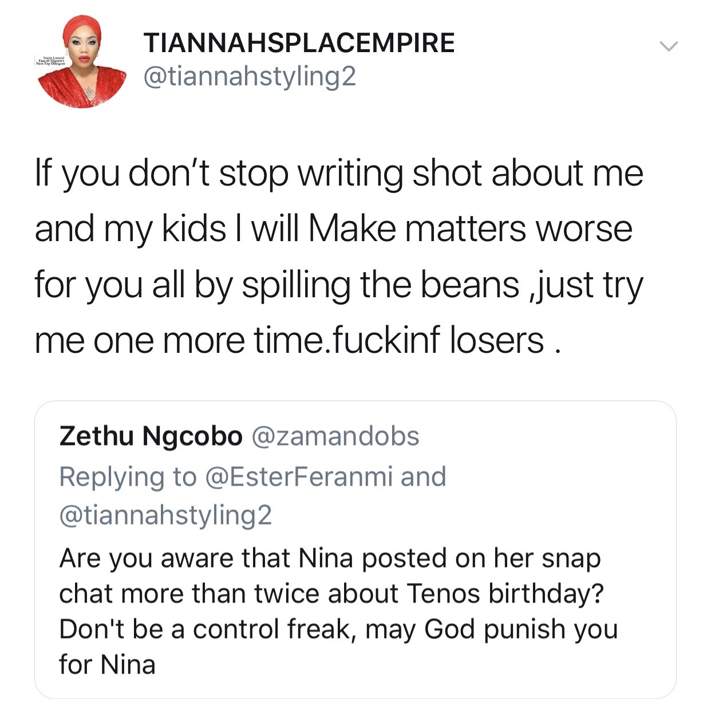Click the @tiannahstyling2 handle under display name
This screenshot has width=711, height=728.
[250, 76]
